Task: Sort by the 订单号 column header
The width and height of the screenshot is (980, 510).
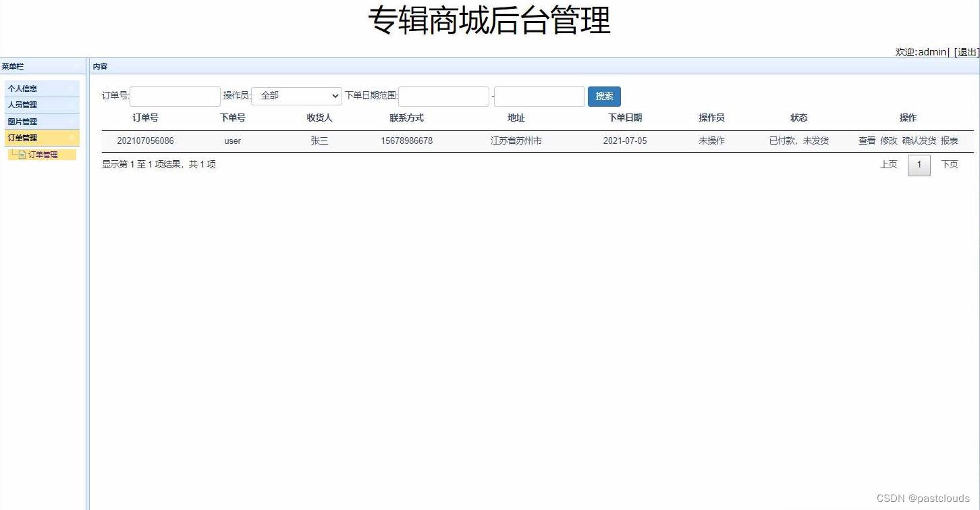Action: click(x=145, y=118)
